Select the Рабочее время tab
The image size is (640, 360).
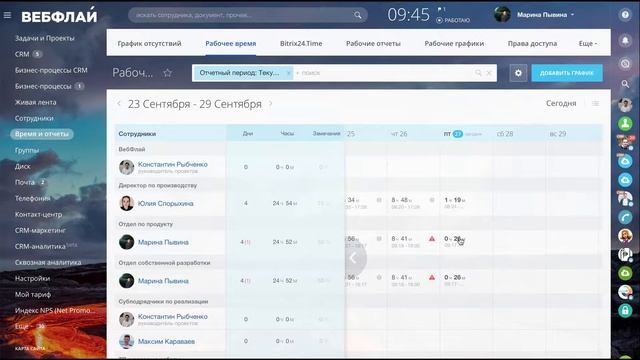pos(231,43)
